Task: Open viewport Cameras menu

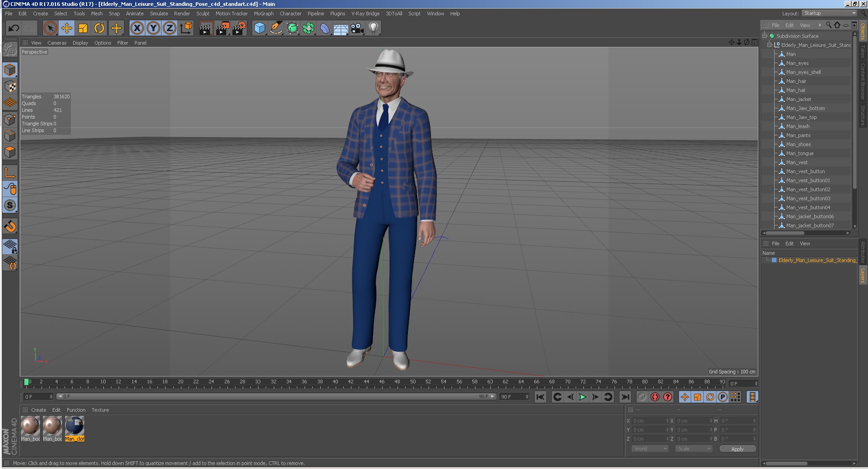Action: coord(57,43)
